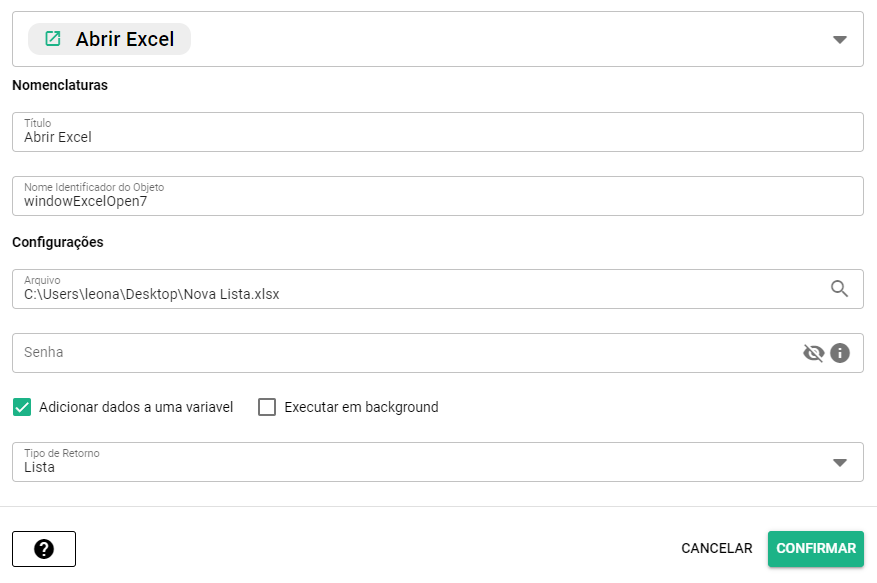This screenshot has width=877, height=583.
Task: Open help with the question mark button
Action: [44, 549]
